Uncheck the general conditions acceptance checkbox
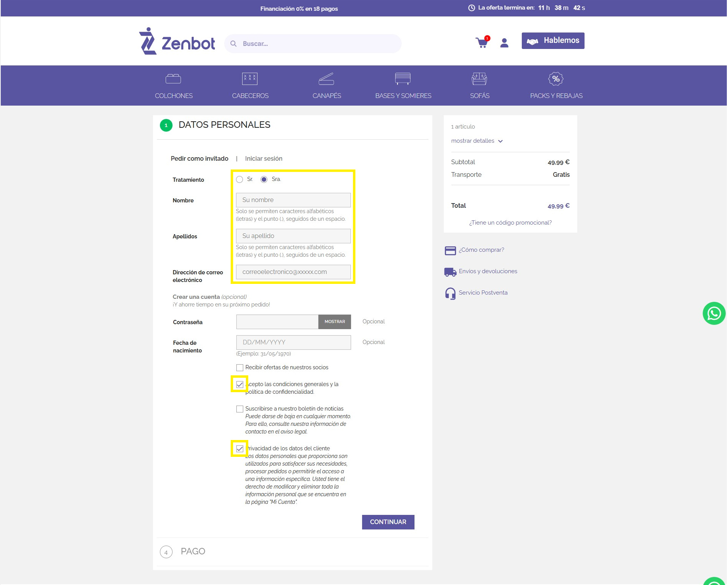The width and height of the screenshot is (728, 585). tap(240, 385)
